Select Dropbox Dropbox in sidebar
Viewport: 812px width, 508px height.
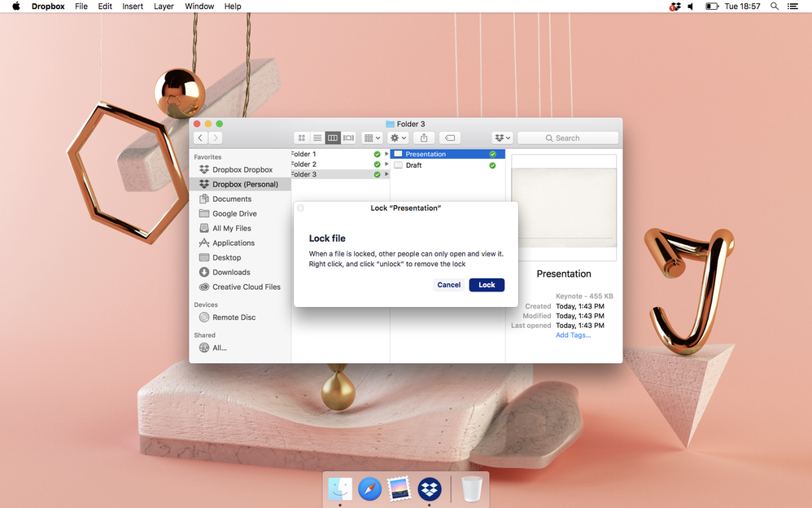[x=242, y=169]
